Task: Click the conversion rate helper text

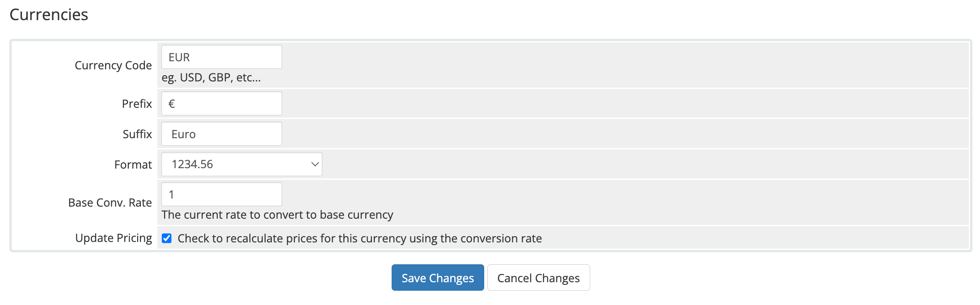Action: (277, 215)
